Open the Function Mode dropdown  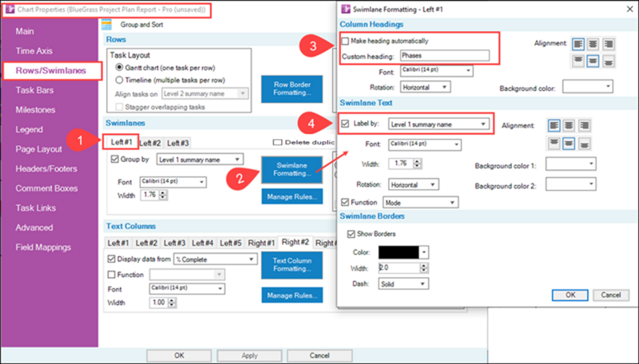420,203
